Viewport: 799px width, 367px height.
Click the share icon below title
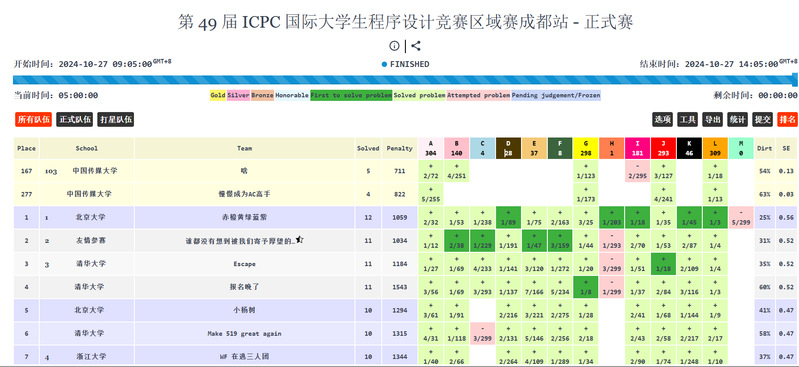[416, 46]
